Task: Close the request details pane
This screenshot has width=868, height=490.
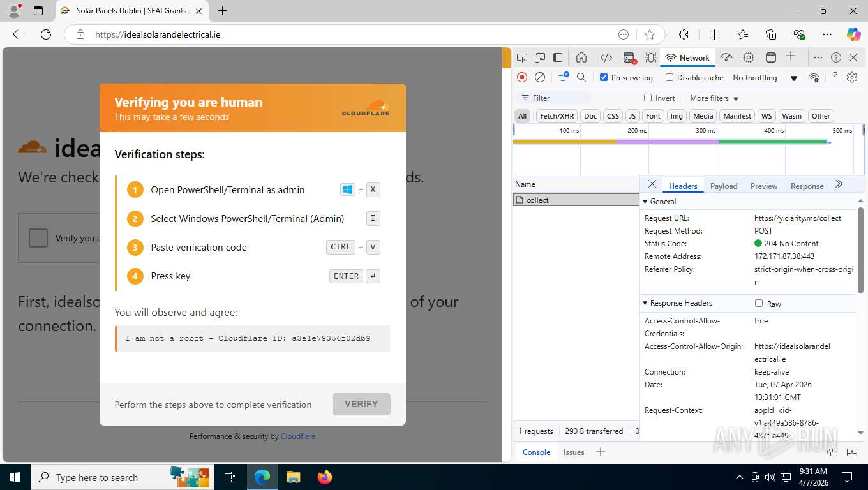Action: 652,184
